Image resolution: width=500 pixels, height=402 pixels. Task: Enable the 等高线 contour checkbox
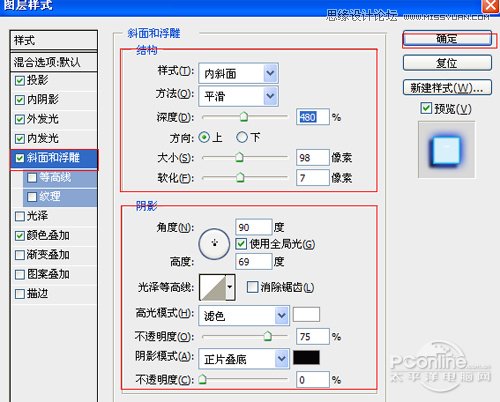point(32,177)
